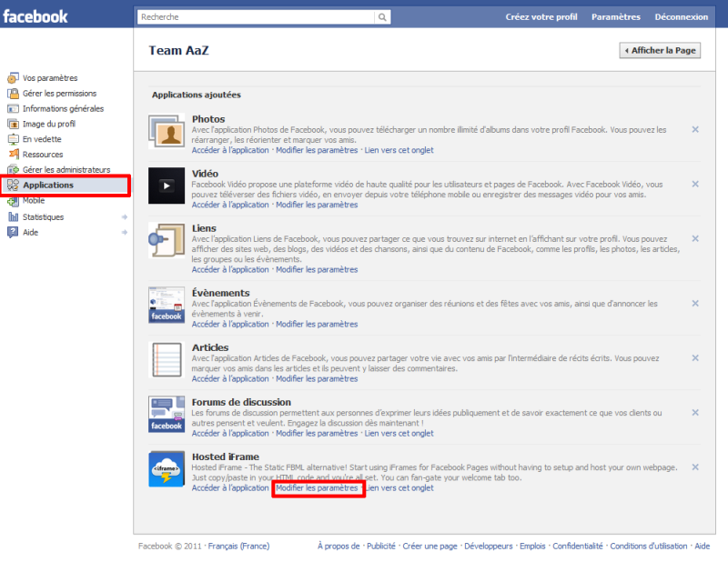
Task: Remove the Articles application
Action: coord(695,357)
